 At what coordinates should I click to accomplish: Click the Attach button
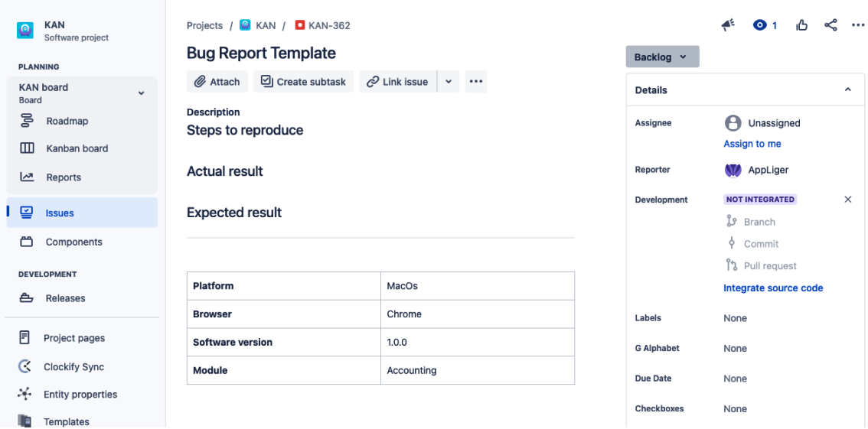tap(217, 82)
